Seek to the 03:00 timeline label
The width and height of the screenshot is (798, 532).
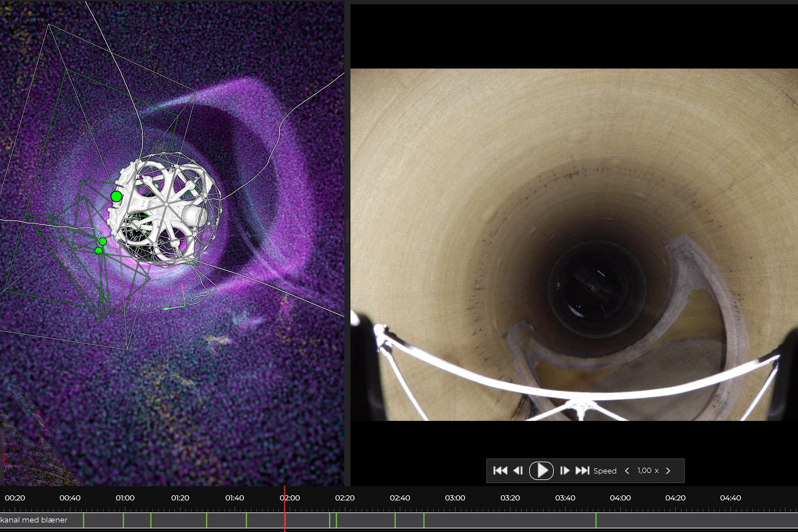455,498
